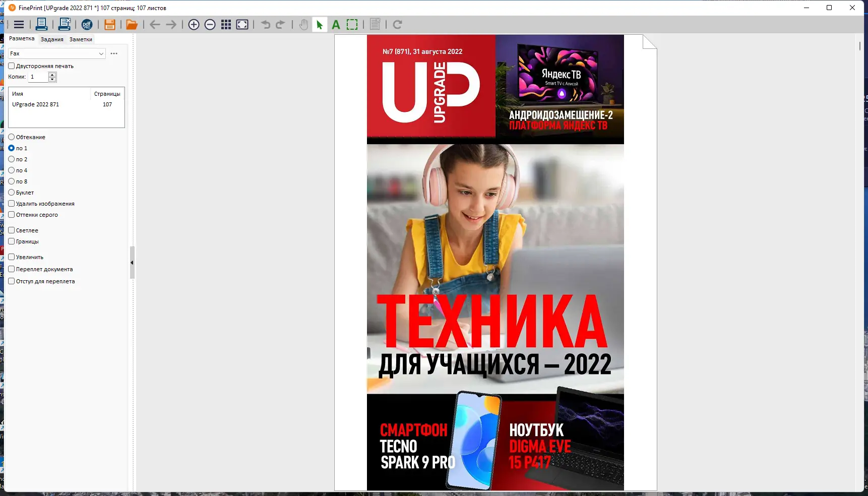Click the ellipsis printer options button
868x496 pixels.
(113, 53)
